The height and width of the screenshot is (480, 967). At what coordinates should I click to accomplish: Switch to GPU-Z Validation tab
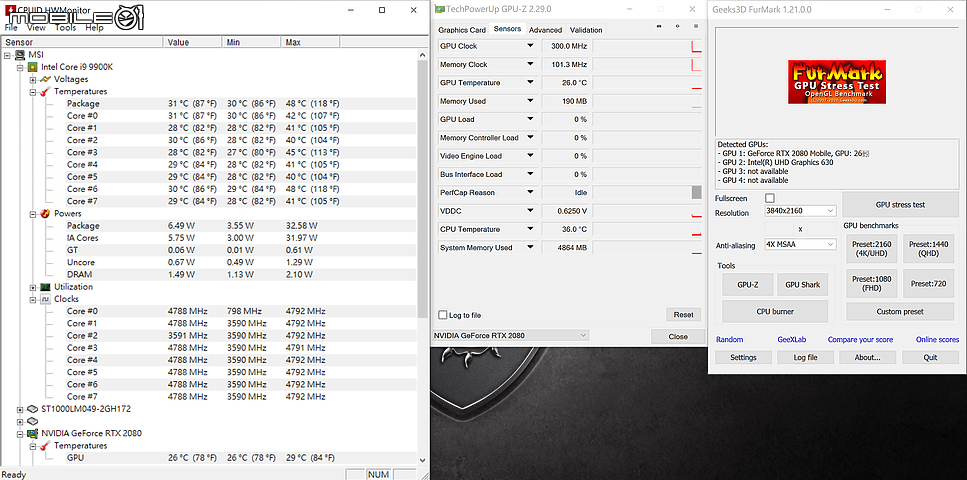click(586, 30)
